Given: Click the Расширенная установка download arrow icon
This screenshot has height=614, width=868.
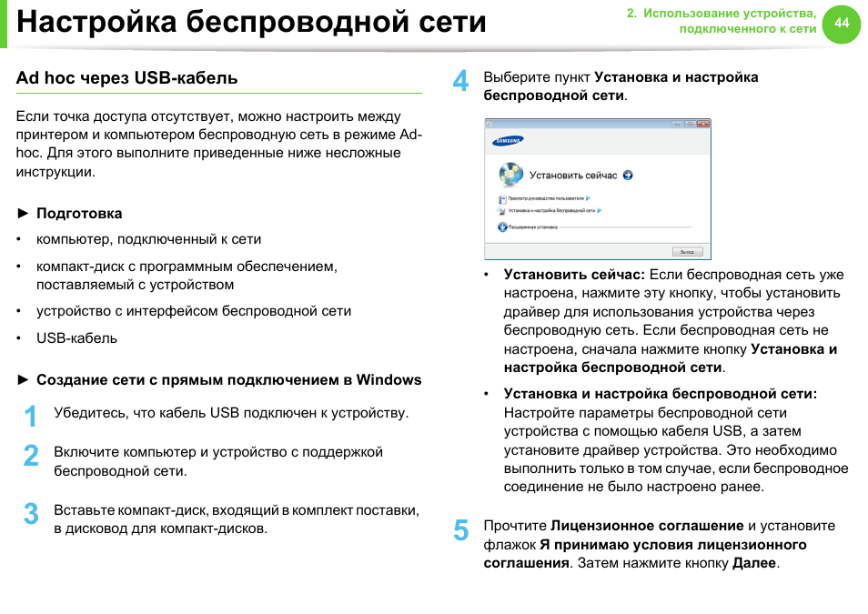Looking at the screenshot, I should coord(502,226).
